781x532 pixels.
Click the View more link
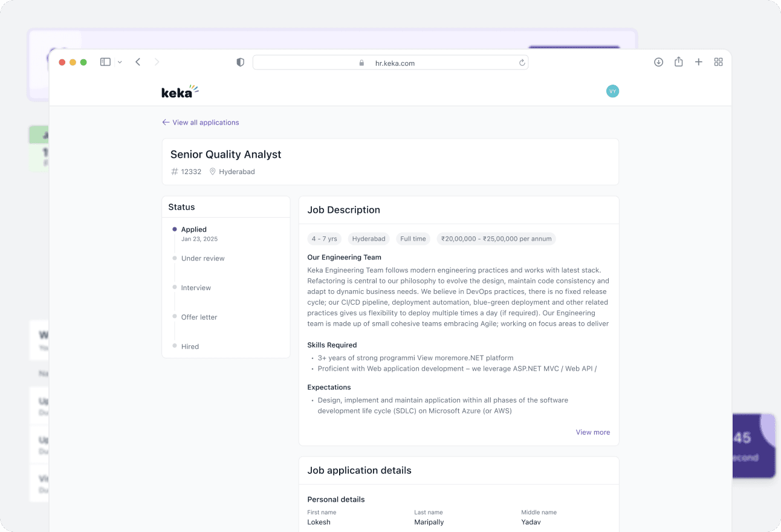593,432
